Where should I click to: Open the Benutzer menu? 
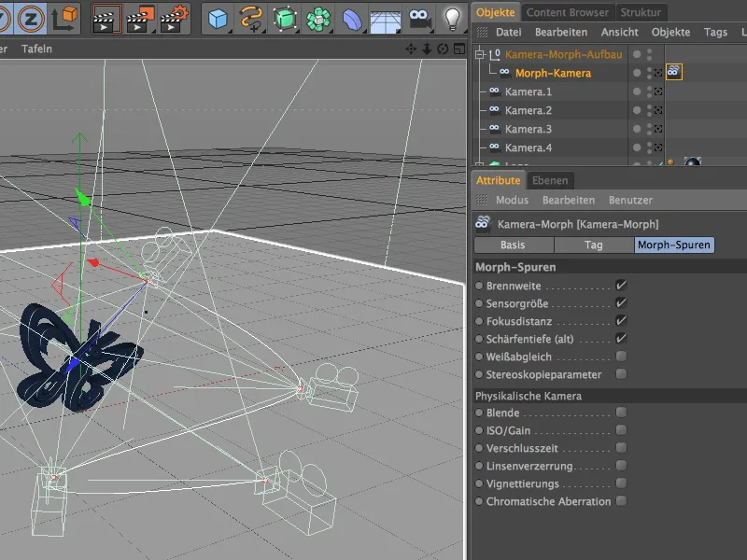630,200
